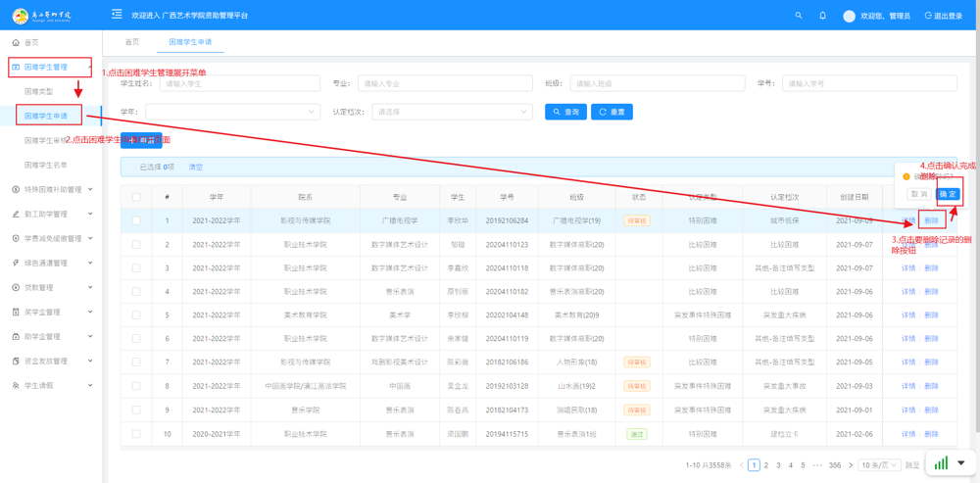
Task: Switch to the 首页 tab
Action: click(x=131, y=42)
